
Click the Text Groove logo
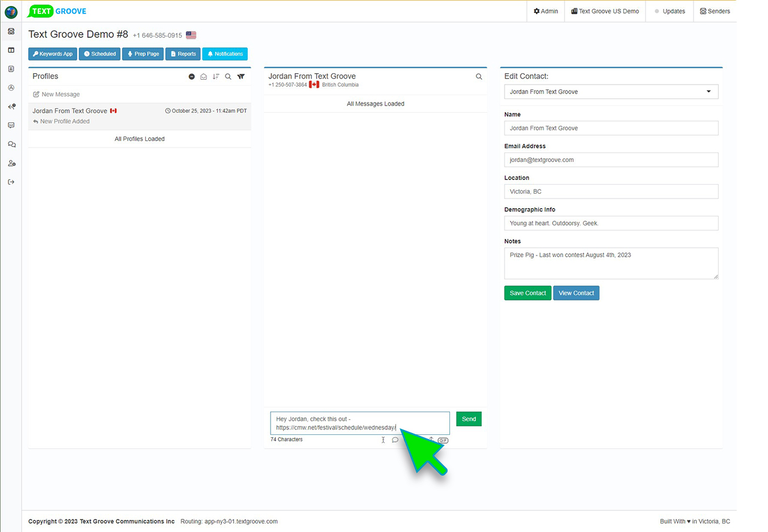pos(58,11)
